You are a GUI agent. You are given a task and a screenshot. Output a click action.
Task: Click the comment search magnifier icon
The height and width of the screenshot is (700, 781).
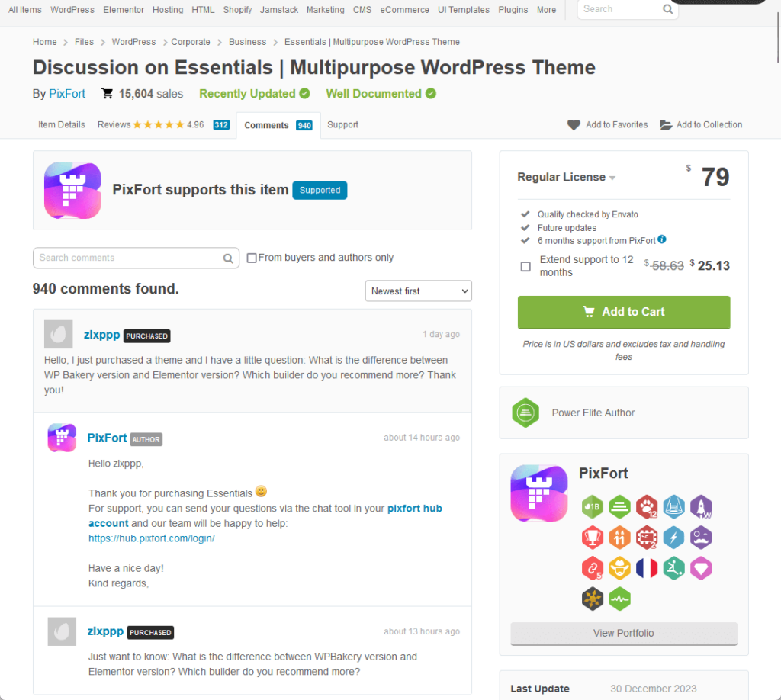pyautogui.click(x=228, y=258)
